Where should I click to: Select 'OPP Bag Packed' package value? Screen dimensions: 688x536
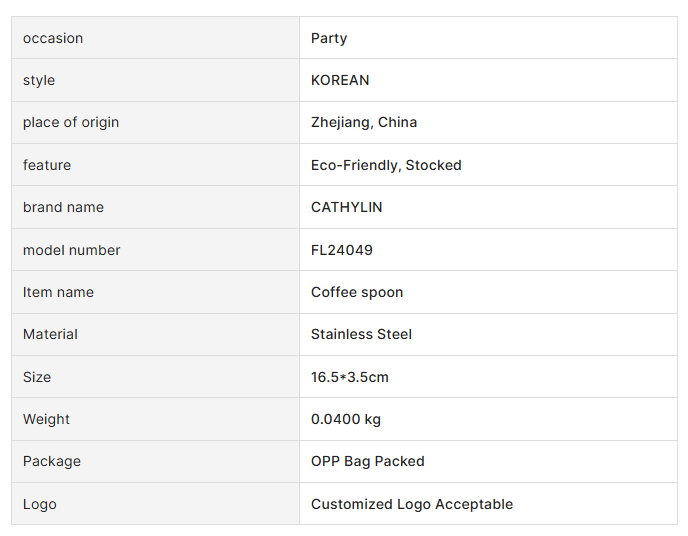(368, 461)
